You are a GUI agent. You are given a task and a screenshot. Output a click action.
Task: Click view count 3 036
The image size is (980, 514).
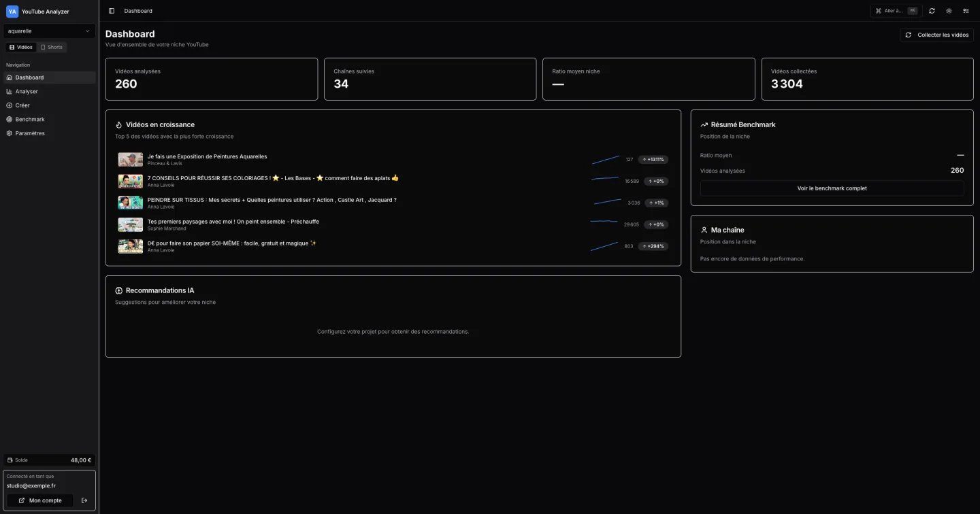click(x=634, y=203)
